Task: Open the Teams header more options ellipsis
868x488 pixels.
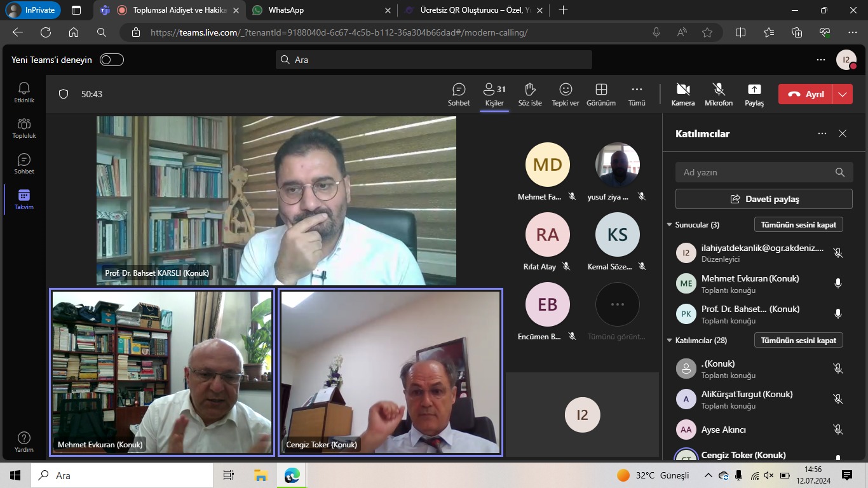Action: (821, 60)
